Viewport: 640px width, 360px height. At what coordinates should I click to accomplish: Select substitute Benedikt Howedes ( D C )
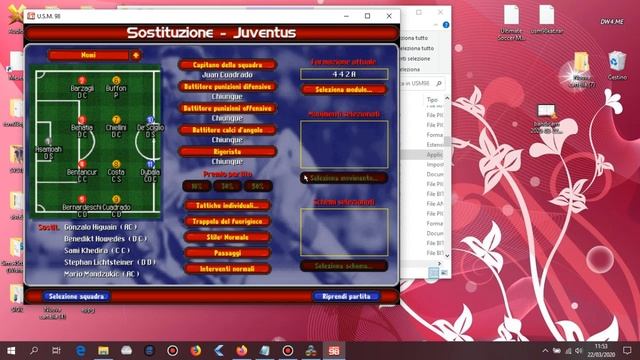pyautogui.click(x=105, y=239)
